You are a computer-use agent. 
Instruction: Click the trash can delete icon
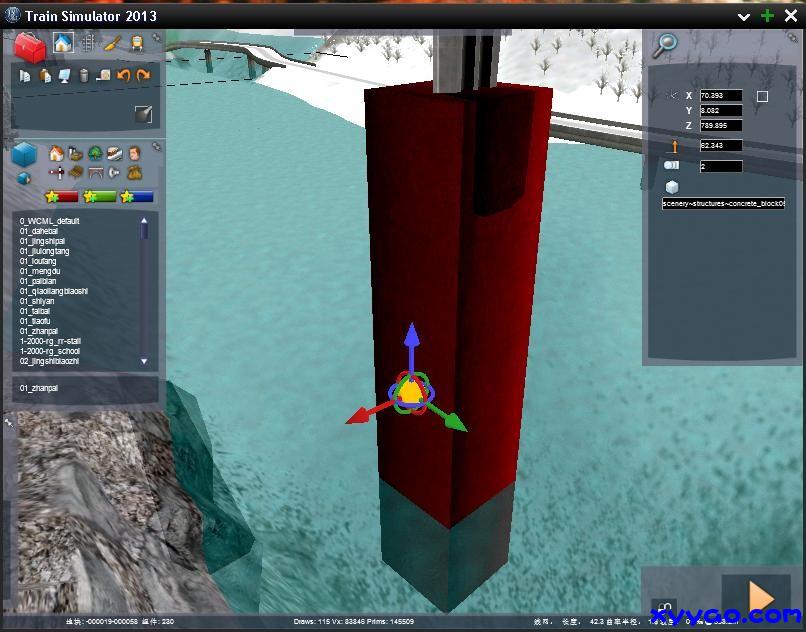tap(84, 75)
